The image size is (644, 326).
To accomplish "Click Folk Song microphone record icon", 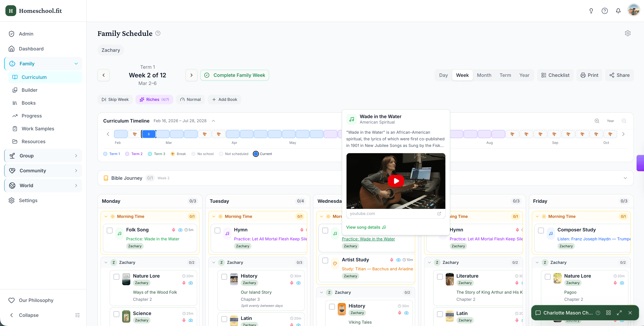I will [x=173, y=230].
